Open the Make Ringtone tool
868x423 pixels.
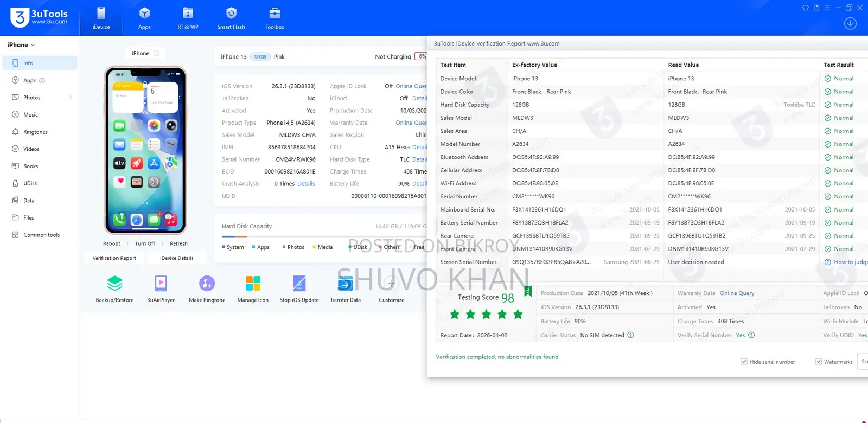pos(207,289)
